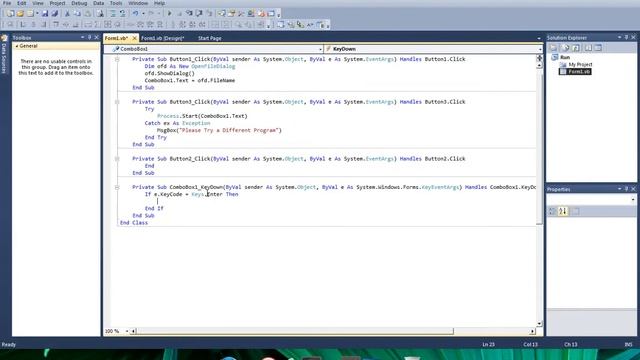Click the 'INS' status bar indicator
640x360 pixels.
[x=628, y=344]
